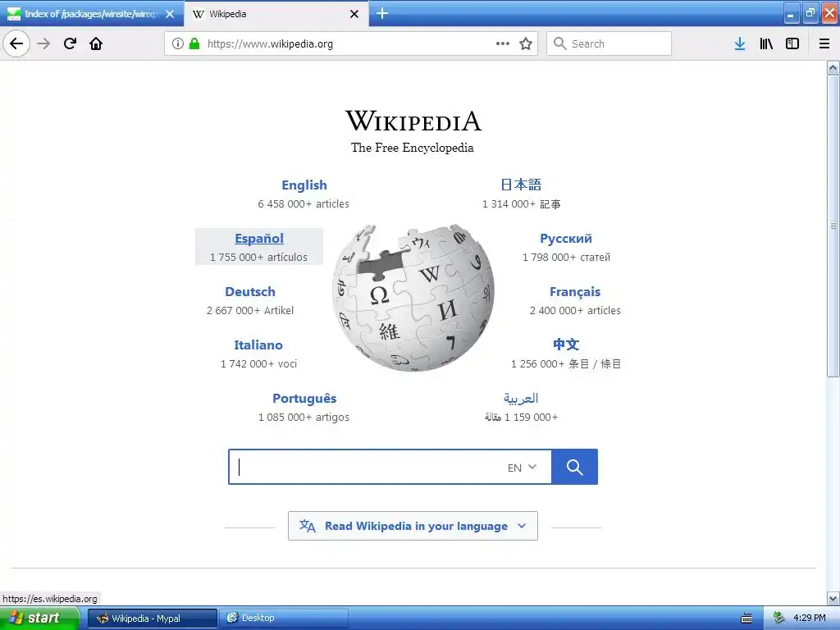Switch to the Index of /packages/winsite tab
This screenshot has width=840, height=630.
click(x=91, y=14)
